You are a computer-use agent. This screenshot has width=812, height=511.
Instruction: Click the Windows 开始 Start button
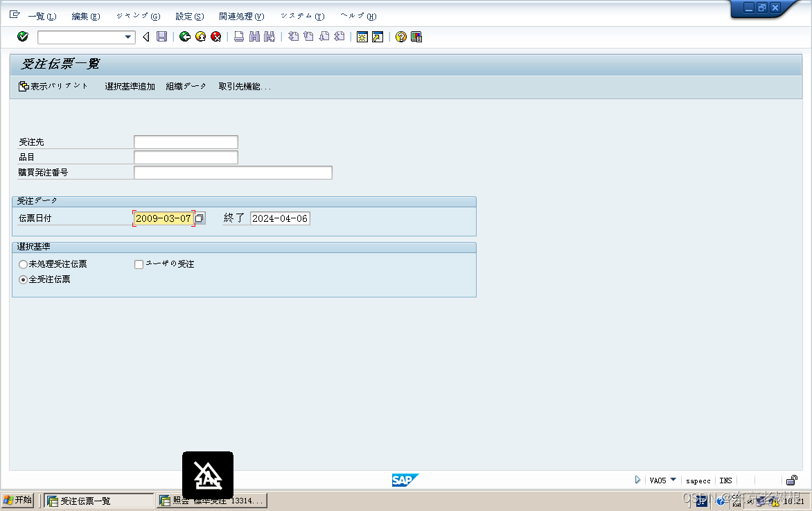point(17,500)
